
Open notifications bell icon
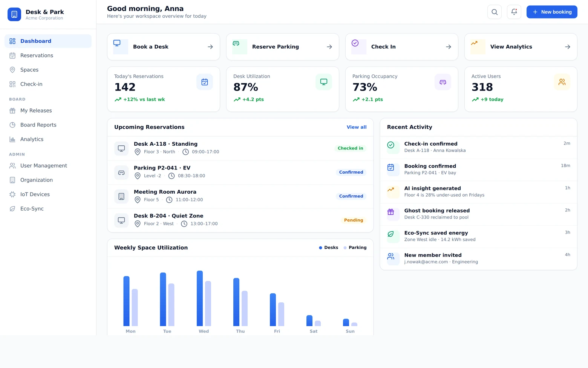point(514,12)
